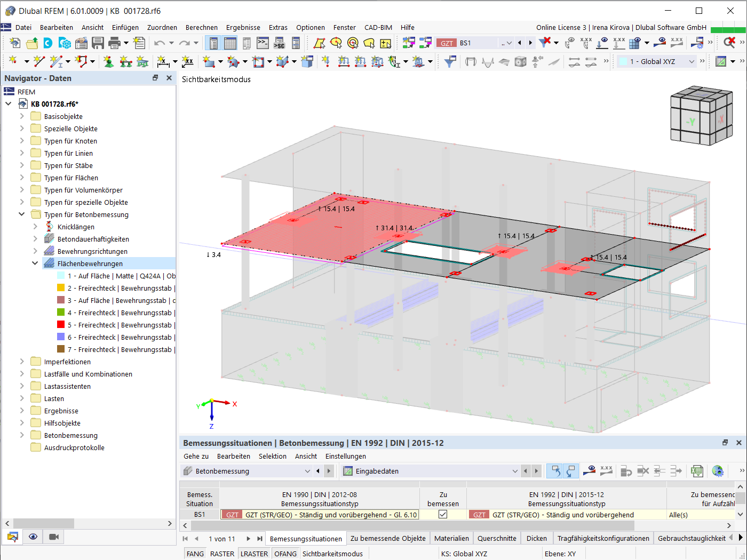
Task: Open the CAD-BIM menu
Action: tap(378, 27)
